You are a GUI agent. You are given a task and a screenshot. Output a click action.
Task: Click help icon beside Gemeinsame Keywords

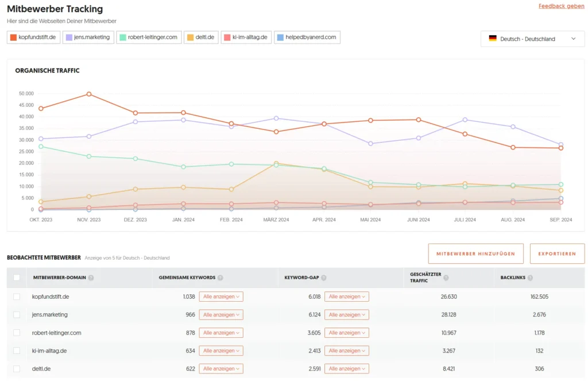tap(220, 278)
